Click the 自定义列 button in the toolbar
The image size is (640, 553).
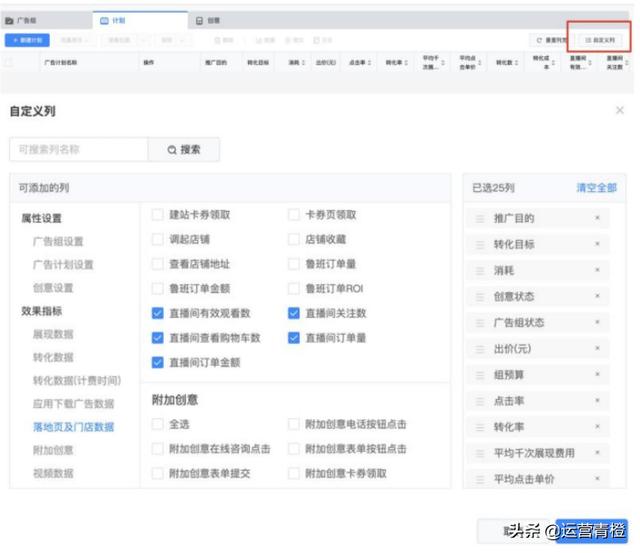[x=601, y=40]
